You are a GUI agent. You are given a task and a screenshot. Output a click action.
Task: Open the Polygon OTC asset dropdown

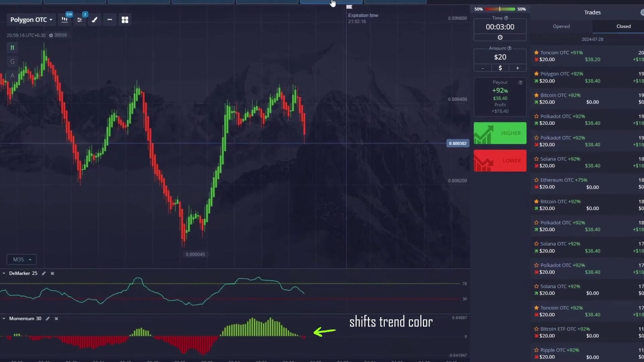[31, 20]
